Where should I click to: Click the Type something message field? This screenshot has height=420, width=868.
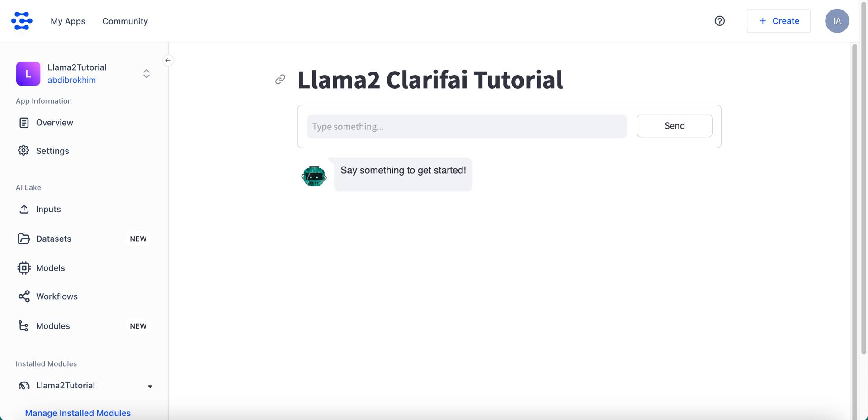(467, 126)
